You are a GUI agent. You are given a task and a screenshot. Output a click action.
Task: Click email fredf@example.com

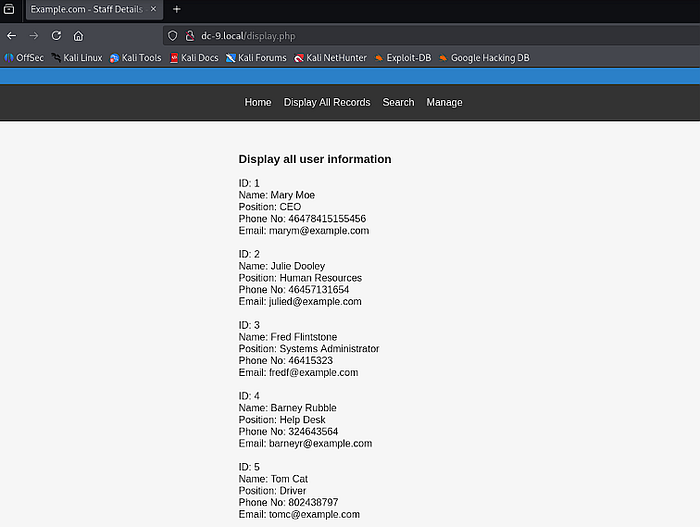pos(313,372)
